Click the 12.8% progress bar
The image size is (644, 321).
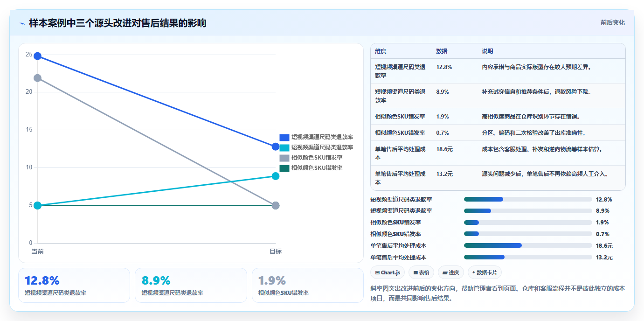point(528,199)
